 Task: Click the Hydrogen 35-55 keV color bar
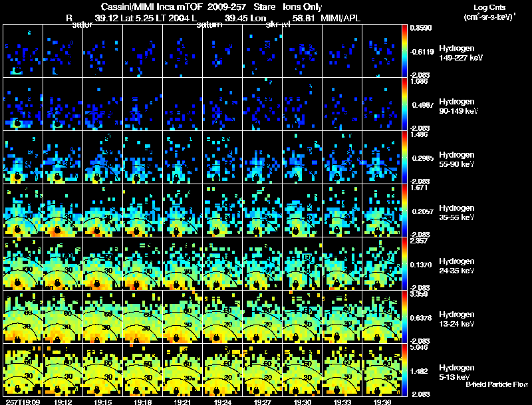coord(404,211)
